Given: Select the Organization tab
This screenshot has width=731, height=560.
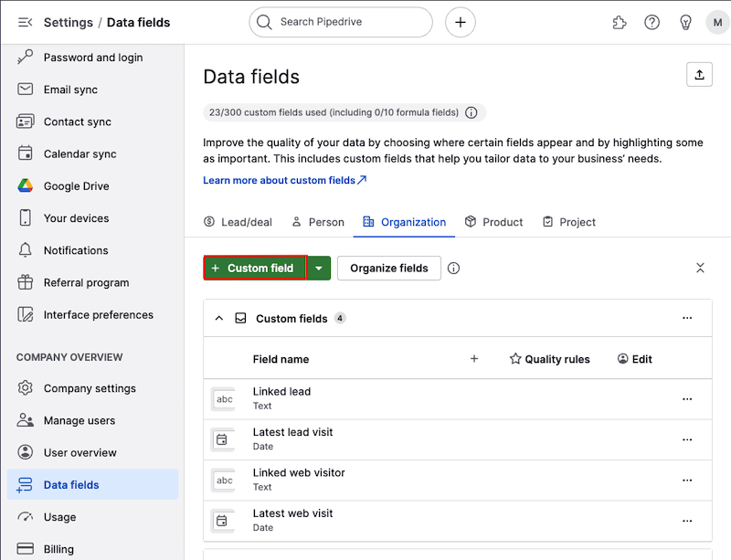Looking at the screenshot, I should point(404,222).
